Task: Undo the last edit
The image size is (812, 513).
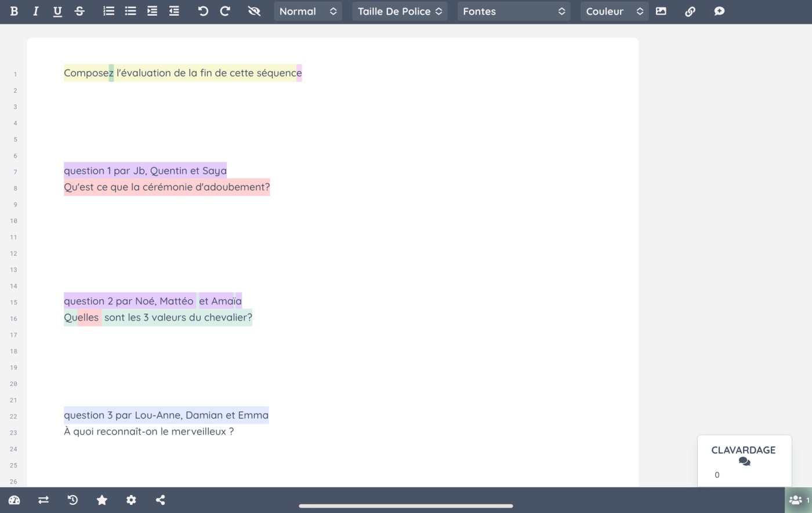Action: point(203,11)
